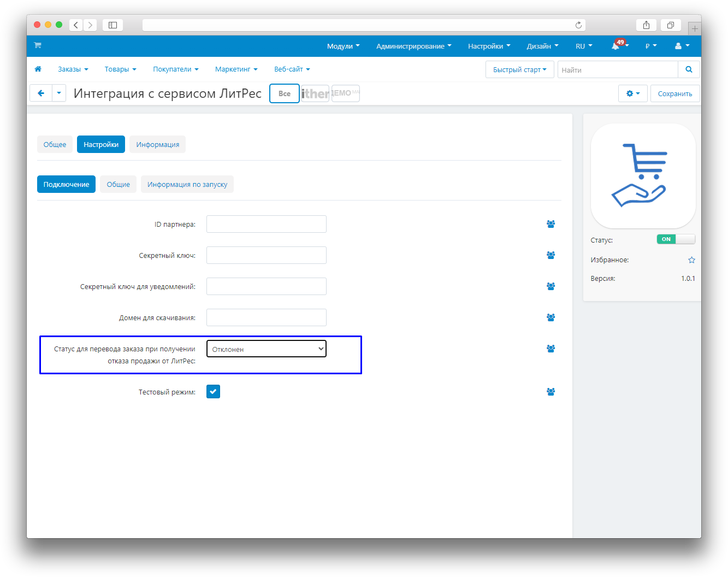728x577 pixels.
Task: Show Safari tab overview
Action: 671,25
